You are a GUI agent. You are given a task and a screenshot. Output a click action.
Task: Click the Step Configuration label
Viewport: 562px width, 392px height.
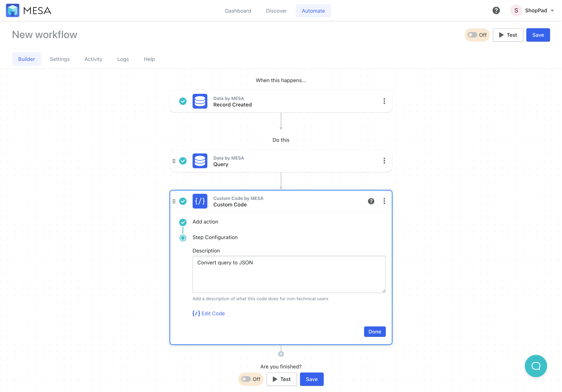[215, 237]
